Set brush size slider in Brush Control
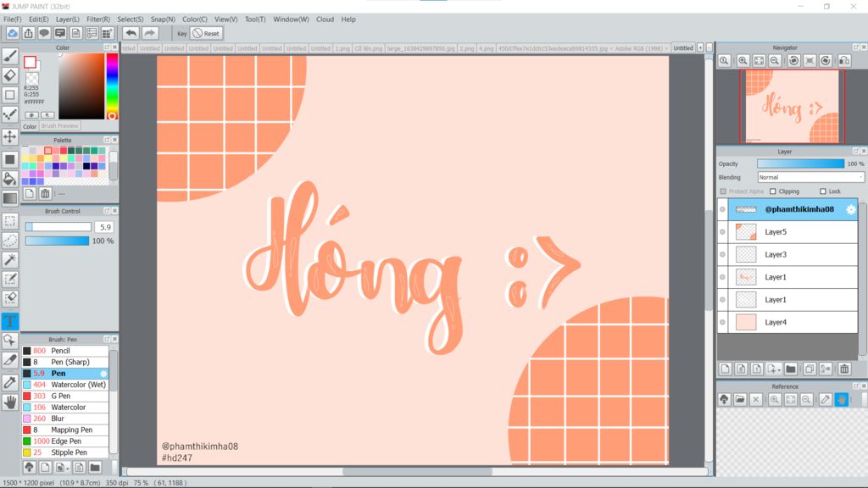 [x=58, y=227]
